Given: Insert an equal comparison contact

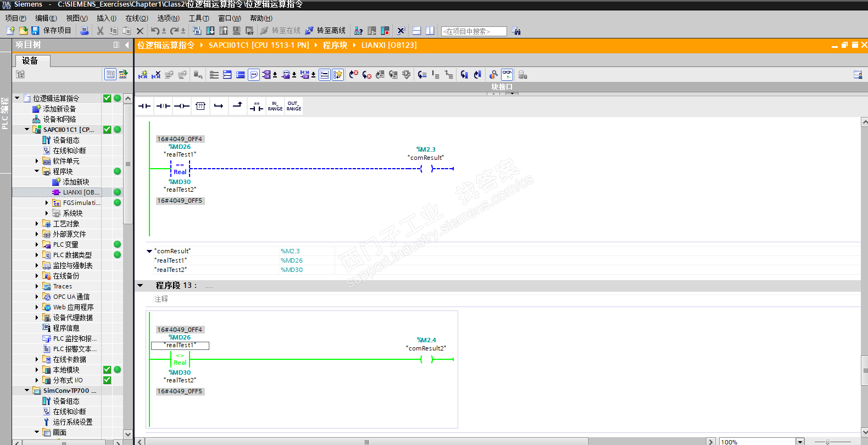Looking at the screenshot, I should click(256, 106).
